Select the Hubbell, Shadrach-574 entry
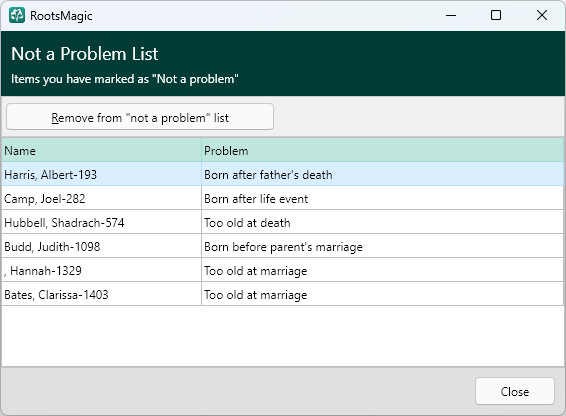The height and width of the screenshot is (416, 566). coord(101,222)
